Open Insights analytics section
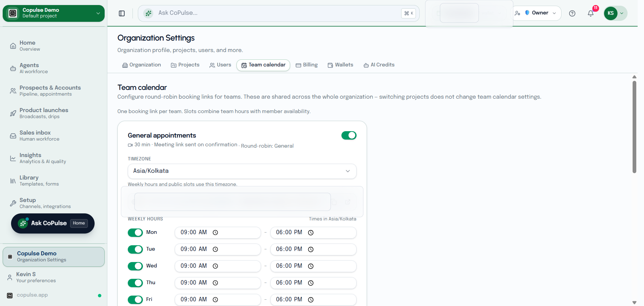The height and width of the screenshot is (306, 644). point(54,158)
